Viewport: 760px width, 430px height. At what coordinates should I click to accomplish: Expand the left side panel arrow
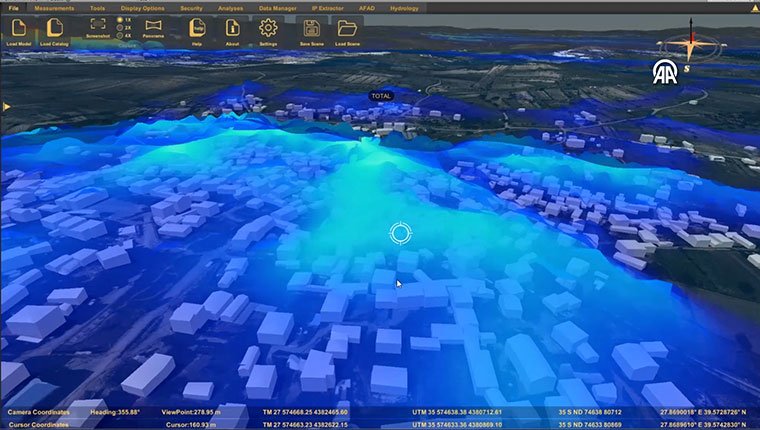(x=7, y=105)
